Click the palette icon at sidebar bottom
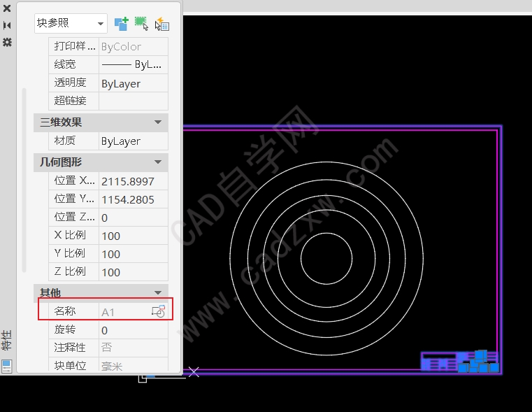 click(6, 367)
